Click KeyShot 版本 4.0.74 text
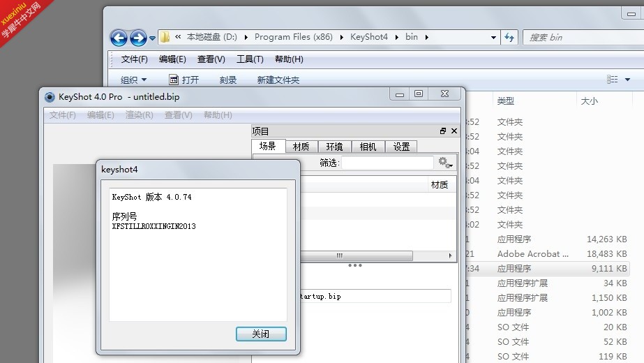The height and width of the screenshot is (363, 644). [151, 197]
